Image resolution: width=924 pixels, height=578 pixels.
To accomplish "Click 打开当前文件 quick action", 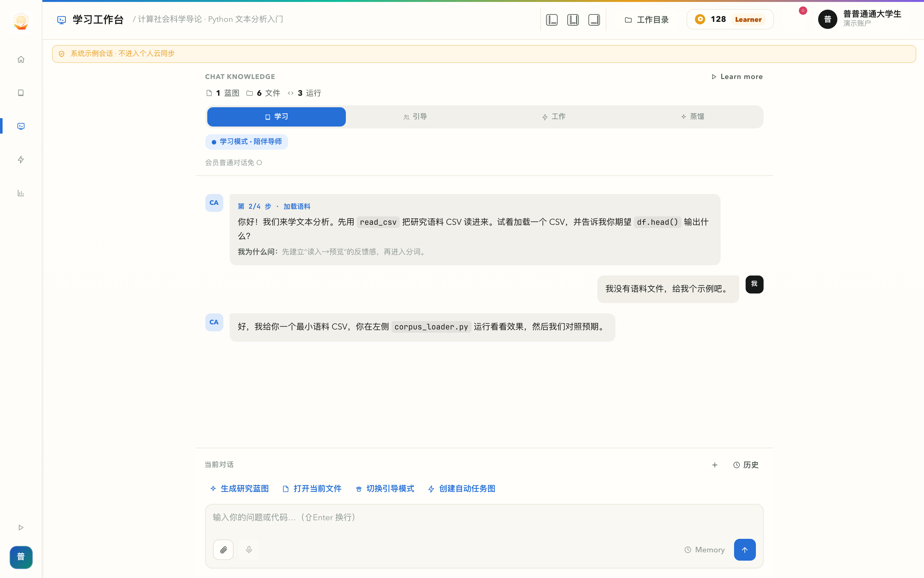I will 312,488.
